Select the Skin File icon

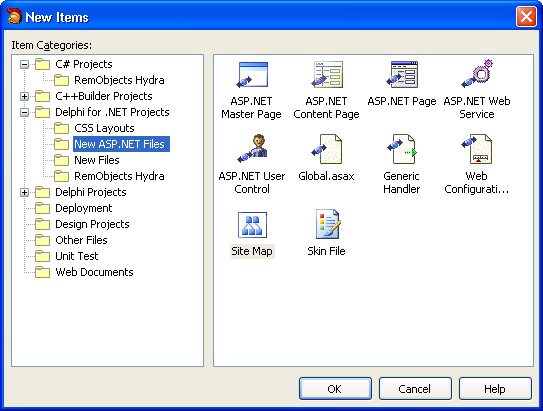click(327, 224)
